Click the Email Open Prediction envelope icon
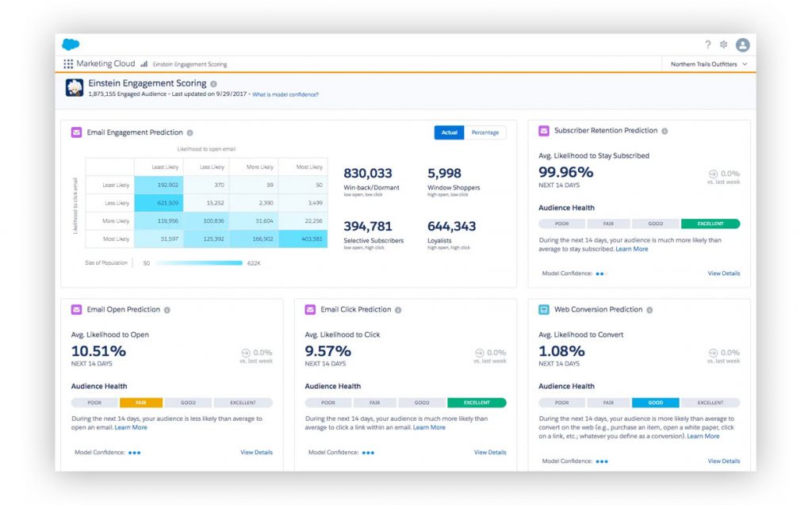The image size is (812, 505). click(x=76, y=310)
